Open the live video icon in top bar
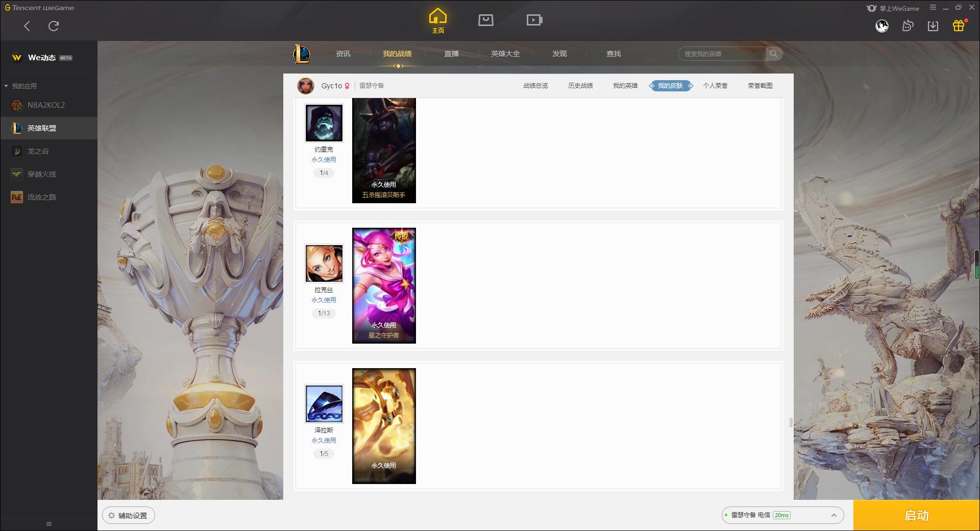 click(x=534, y=20)
